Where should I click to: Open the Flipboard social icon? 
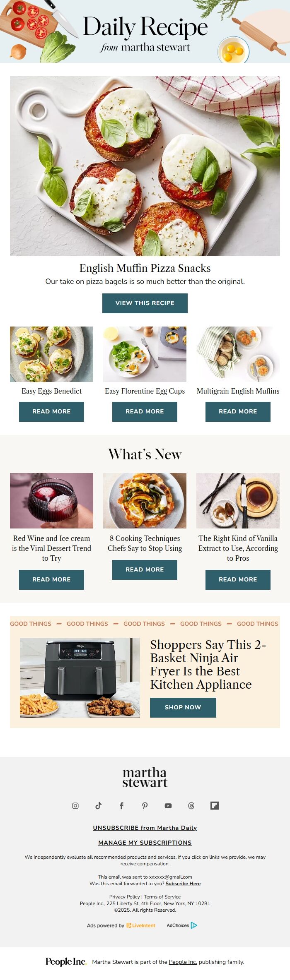[214, 805]
